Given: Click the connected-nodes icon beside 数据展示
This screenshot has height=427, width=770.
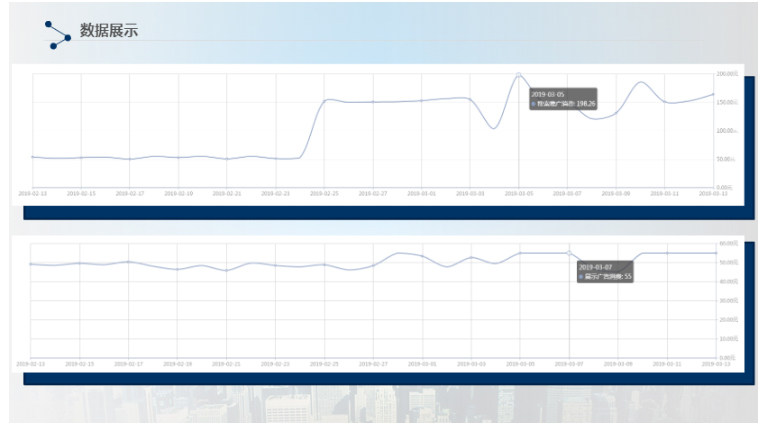Looking at the screenshot, I should coord(58,32).
